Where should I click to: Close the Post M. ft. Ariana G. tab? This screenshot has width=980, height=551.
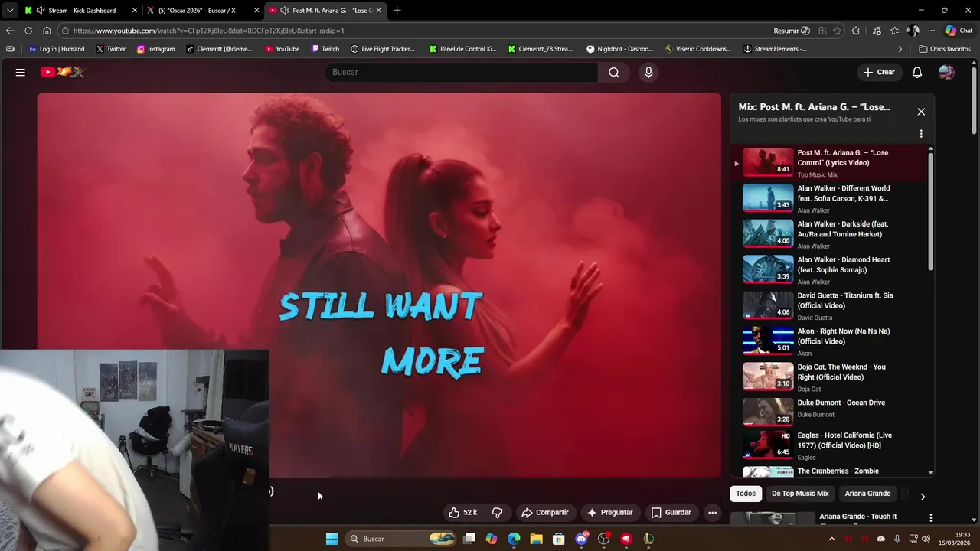pos(379,11)
